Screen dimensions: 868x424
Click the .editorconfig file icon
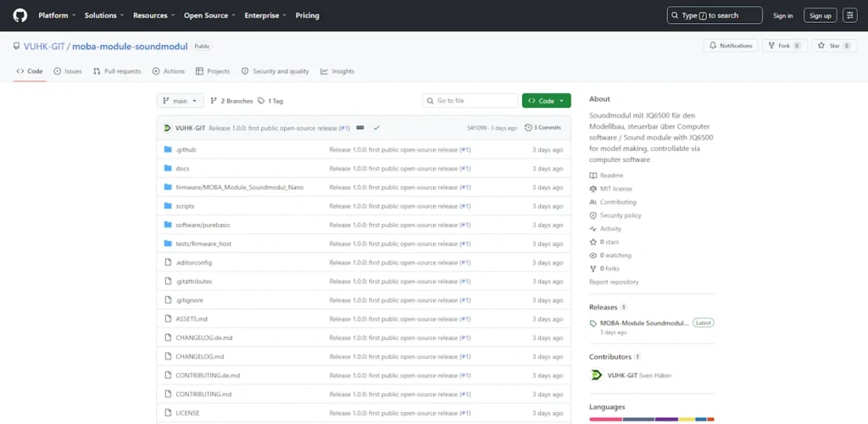168,262
